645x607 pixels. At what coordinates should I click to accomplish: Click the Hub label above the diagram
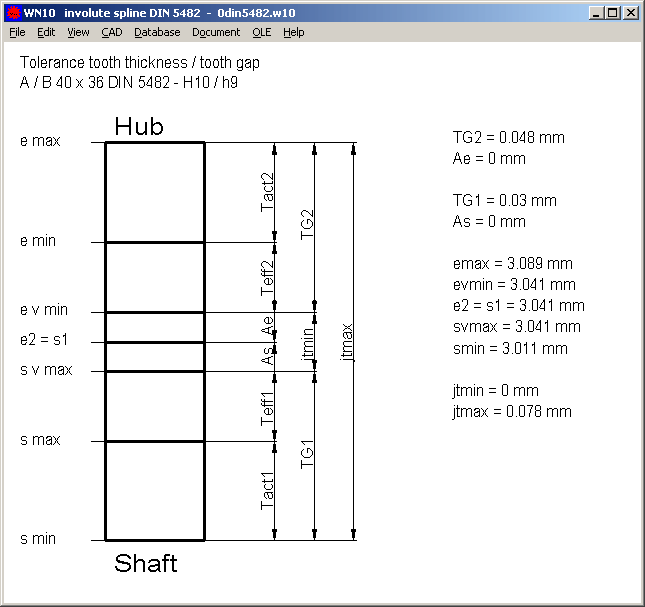139,126
